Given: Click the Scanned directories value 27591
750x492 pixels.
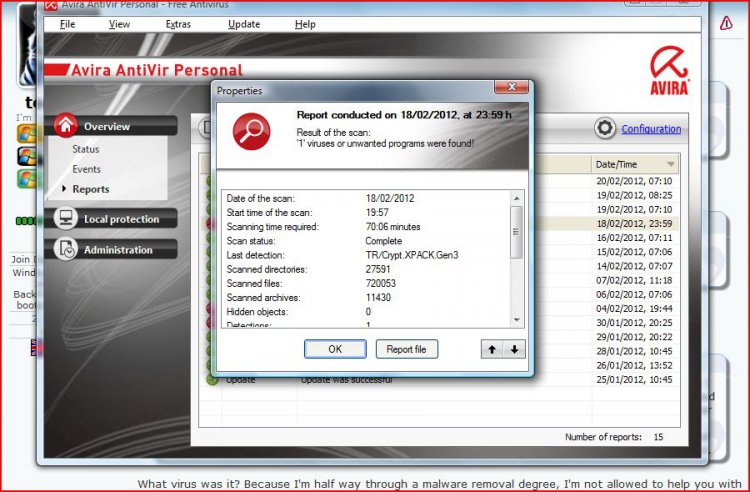Looking at the screenshot, I should pyautogui.click(x=378, y=269).
